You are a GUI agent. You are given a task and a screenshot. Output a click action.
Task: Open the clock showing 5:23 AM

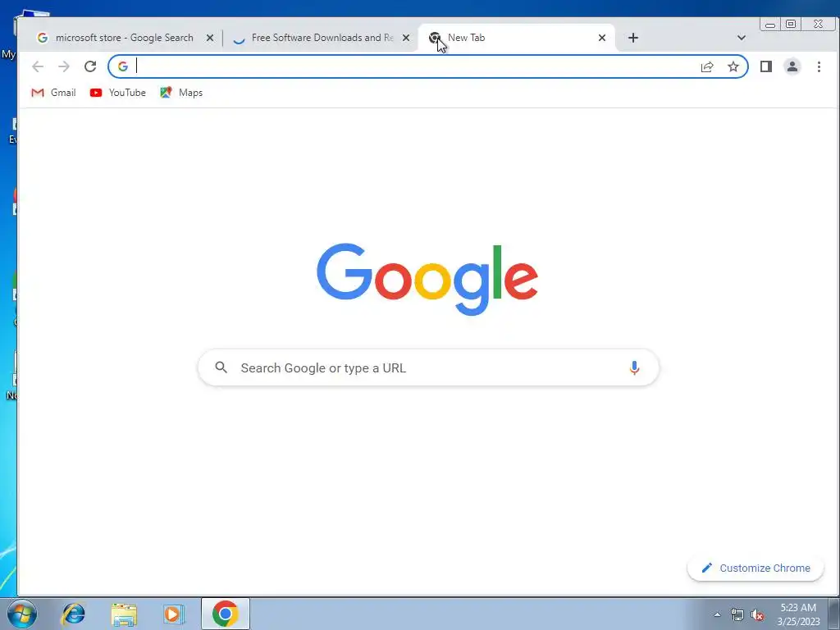point(798,614)
